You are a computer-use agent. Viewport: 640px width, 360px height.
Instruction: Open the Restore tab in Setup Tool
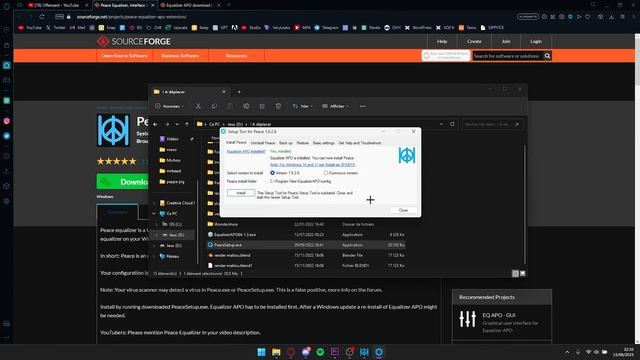(302, 143)
